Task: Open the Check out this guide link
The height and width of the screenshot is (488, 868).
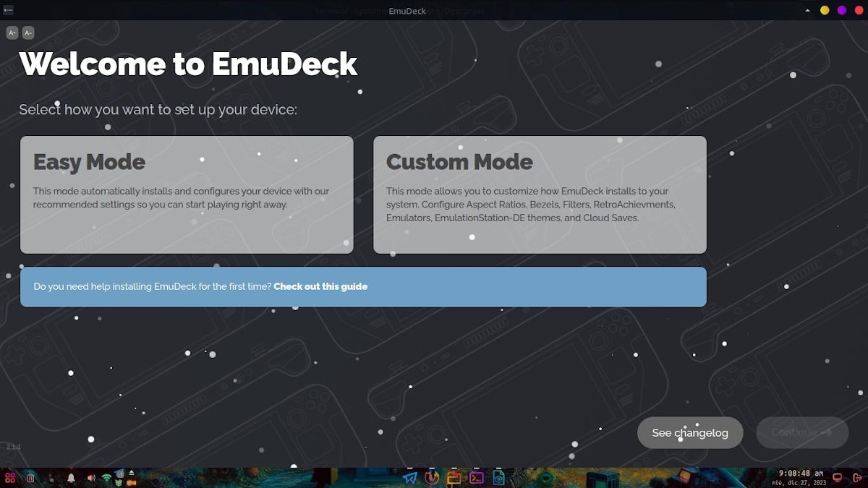Action: [320, 286]
